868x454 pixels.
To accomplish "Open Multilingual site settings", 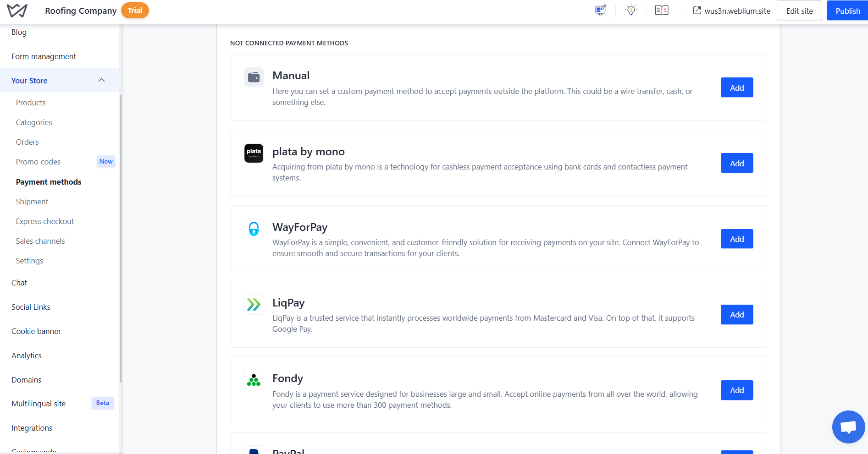I will [39, 404].
